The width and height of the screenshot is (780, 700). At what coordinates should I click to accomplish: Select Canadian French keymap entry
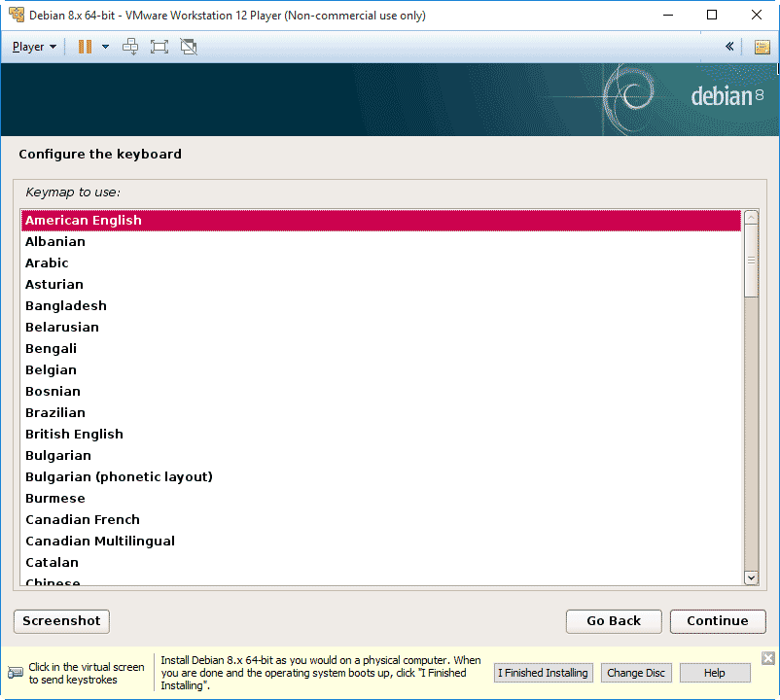tap(83, 520)
